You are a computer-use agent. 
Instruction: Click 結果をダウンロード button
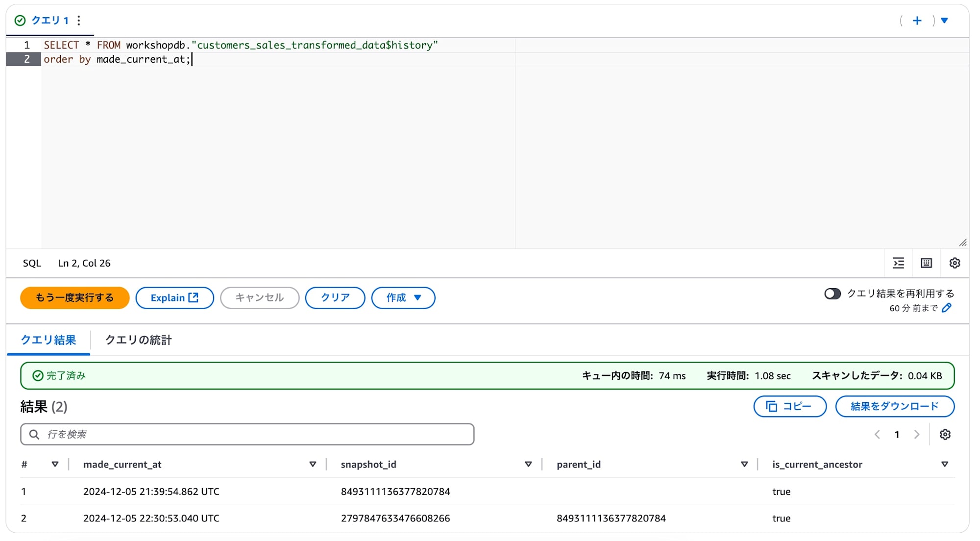tap(895, 406)
